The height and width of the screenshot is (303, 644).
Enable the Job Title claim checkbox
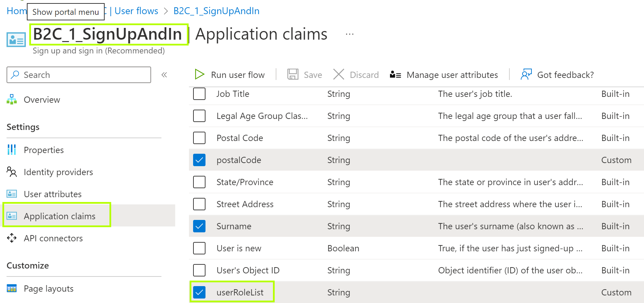(199, 94)
